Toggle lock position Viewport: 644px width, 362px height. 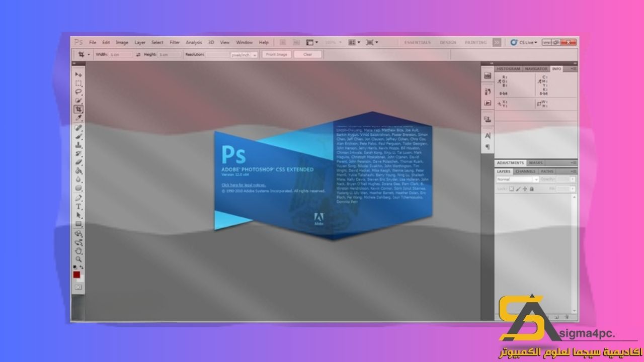[525, 189]
